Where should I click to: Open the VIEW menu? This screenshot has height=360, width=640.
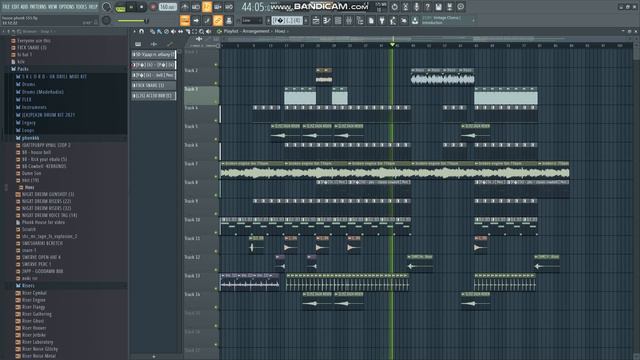pyautogui.click(x=52, y=7)
